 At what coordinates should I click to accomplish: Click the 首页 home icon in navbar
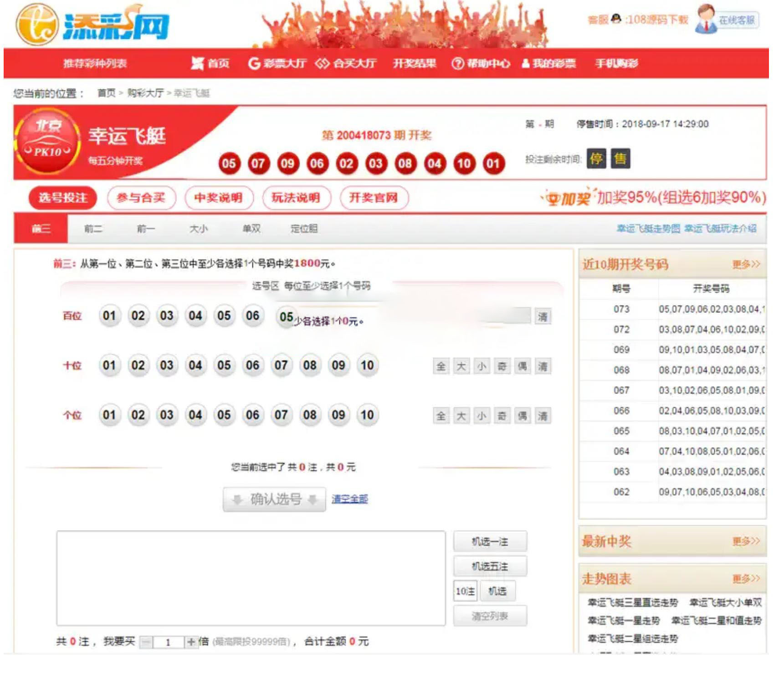[x=197, y=63]
